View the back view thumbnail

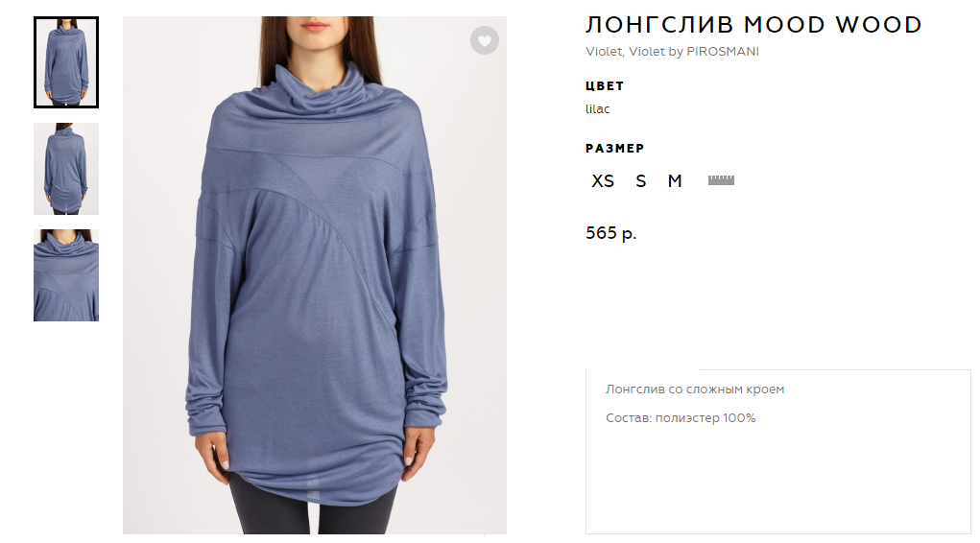pyautogui.click(x=66, y=169)
